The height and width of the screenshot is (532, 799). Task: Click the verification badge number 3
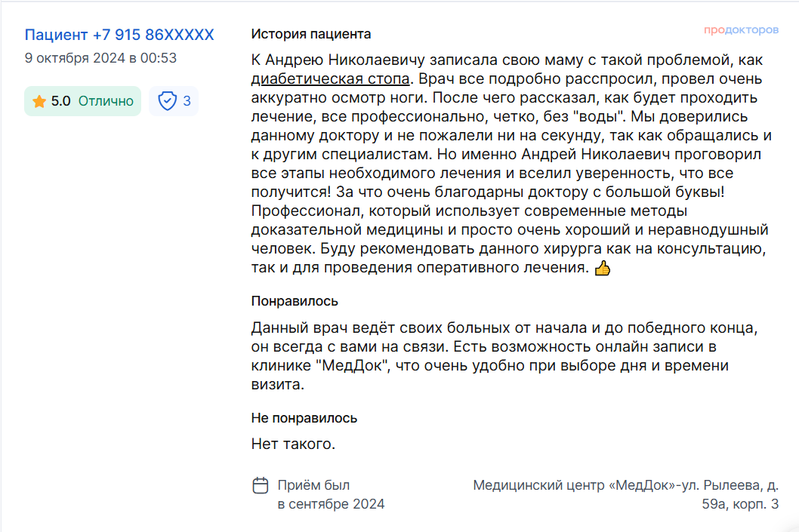[187, 101]
